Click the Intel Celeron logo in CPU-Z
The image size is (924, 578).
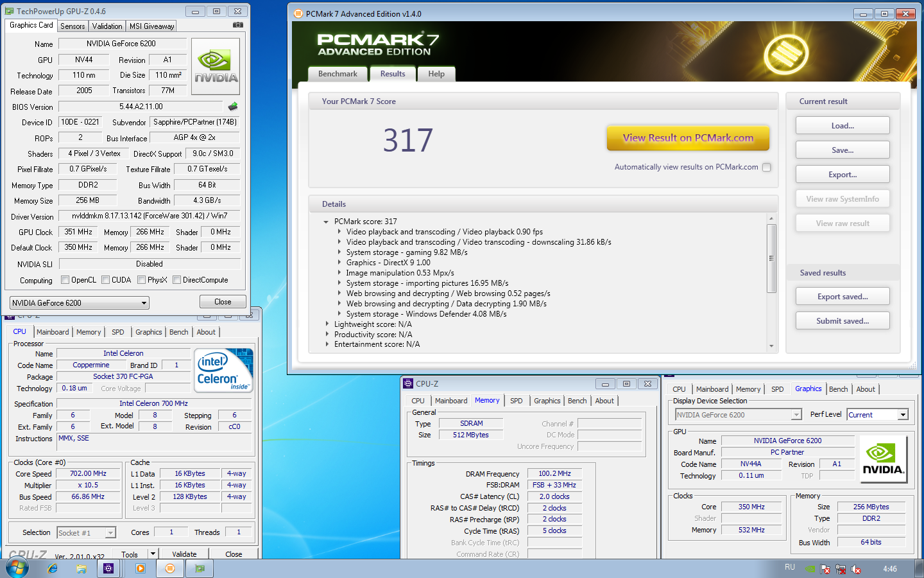(224, 370)
